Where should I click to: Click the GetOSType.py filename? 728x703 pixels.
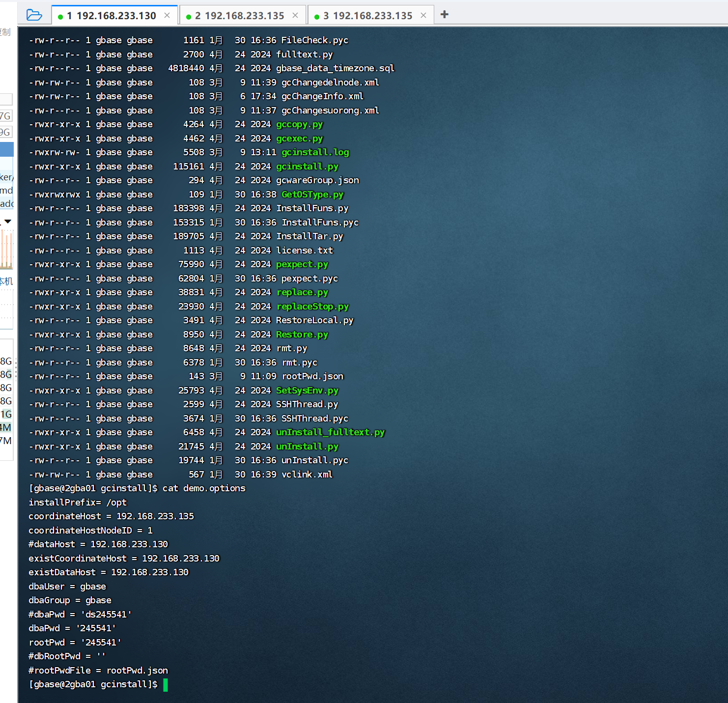(312, 195)
